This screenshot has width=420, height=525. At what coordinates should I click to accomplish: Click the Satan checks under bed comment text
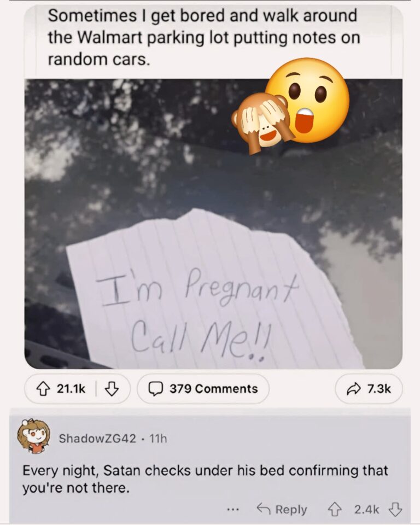(x=205, y=479)
